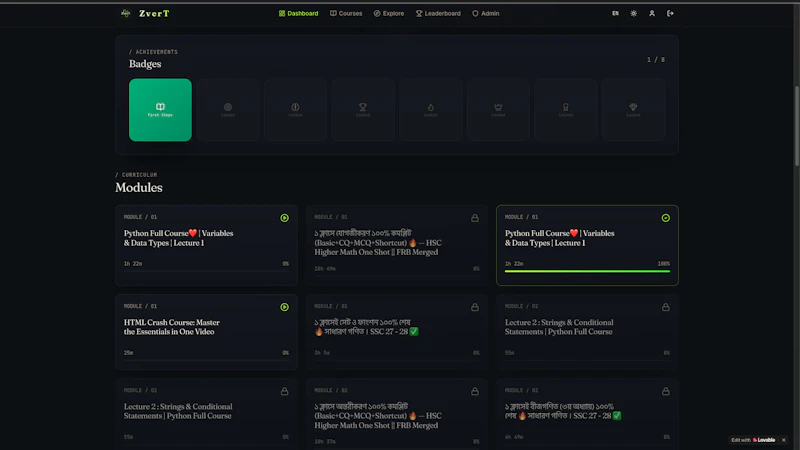Click the lock icon on the 10h 49m module
This screenshot has height=450, width=800.
(475, 218)
